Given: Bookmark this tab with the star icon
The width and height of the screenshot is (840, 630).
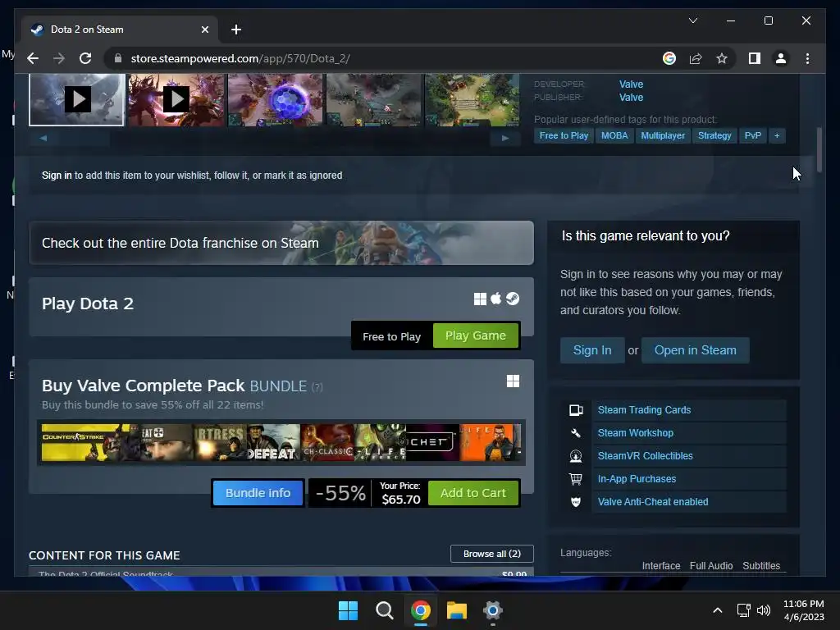Looking at the screenshot, I should coord(722,58).
